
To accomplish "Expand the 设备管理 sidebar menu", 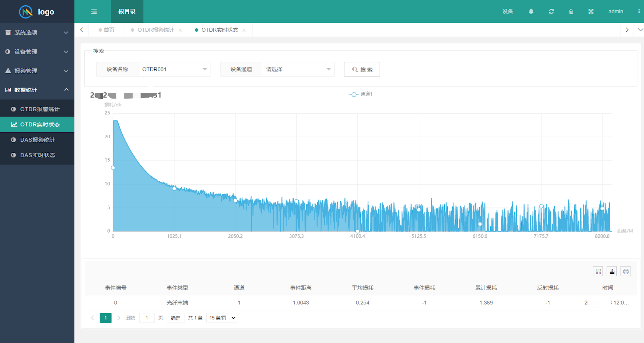I will pos(37,52).
